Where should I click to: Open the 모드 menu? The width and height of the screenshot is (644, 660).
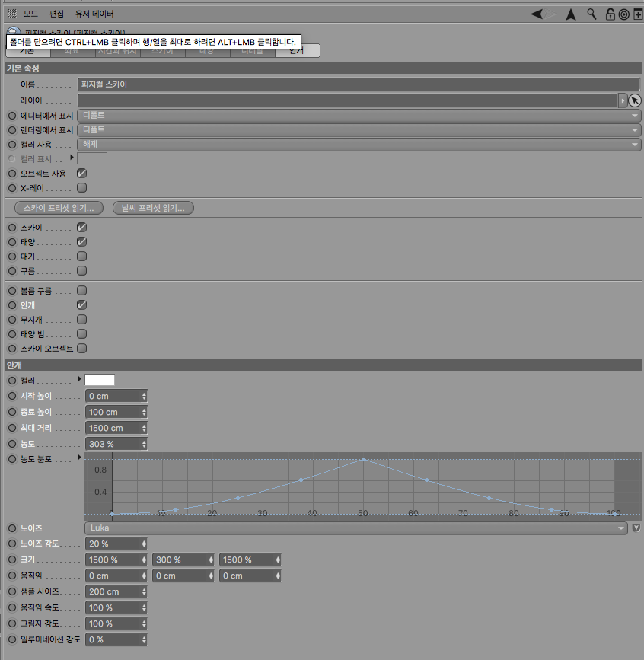pyautogui.click(x=30, y=14)
